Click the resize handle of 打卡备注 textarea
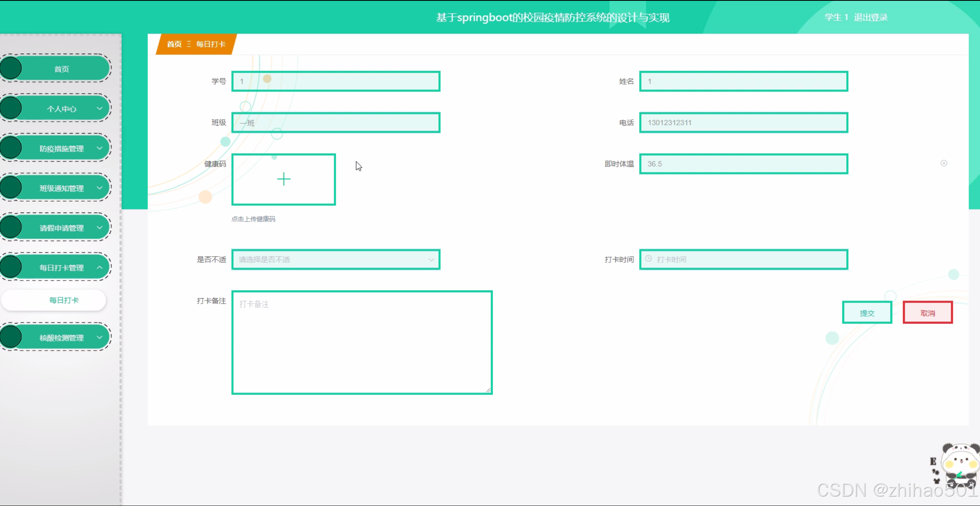980x506 pixels. [488, 390]
